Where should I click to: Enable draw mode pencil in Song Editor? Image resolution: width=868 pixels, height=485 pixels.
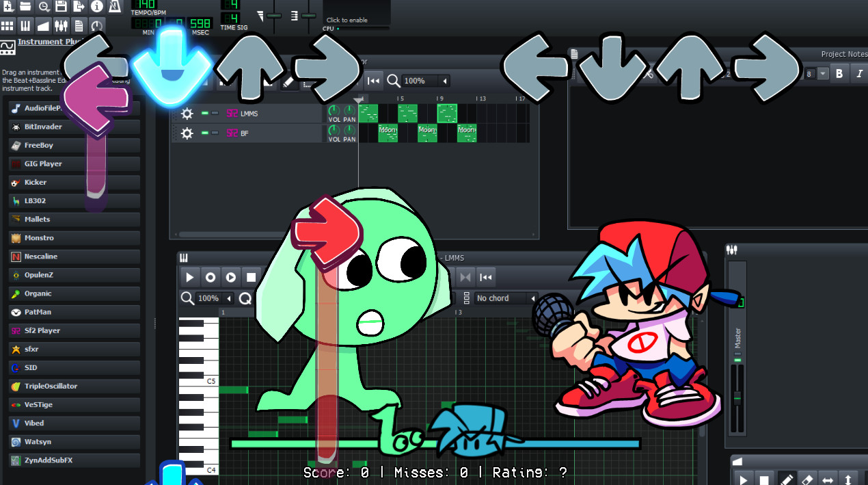288,81
